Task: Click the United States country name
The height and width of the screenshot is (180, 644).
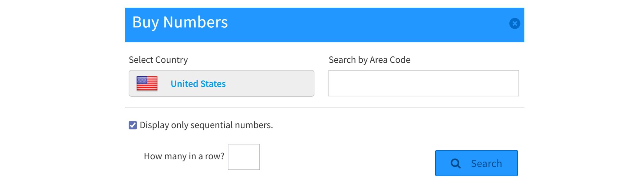Action: [x=198, y=84]
